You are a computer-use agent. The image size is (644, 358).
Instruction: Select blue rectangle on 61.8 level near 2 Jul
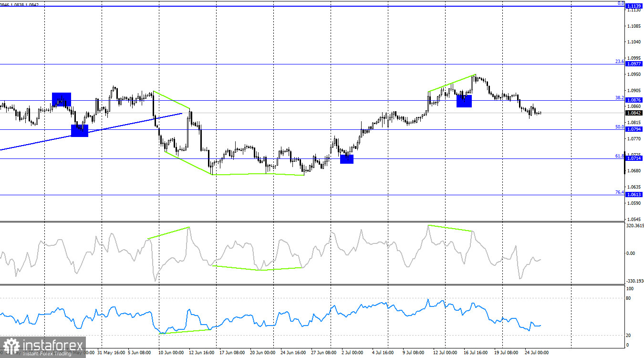347,159
